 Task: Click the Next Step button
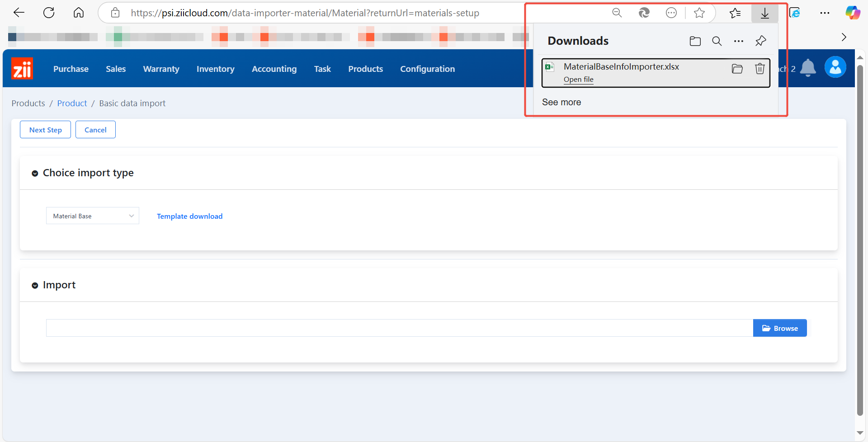(x=45, y=130)
